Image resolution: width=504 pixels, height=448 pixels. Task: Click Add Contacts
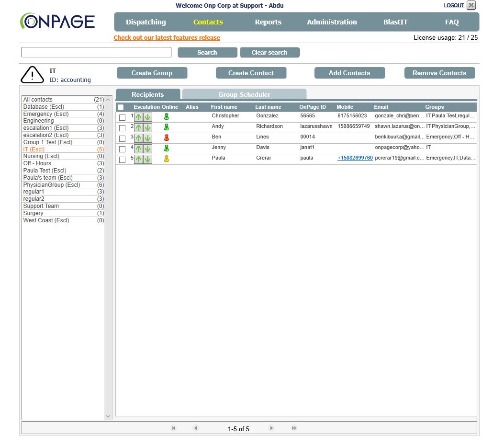(349, 73)
